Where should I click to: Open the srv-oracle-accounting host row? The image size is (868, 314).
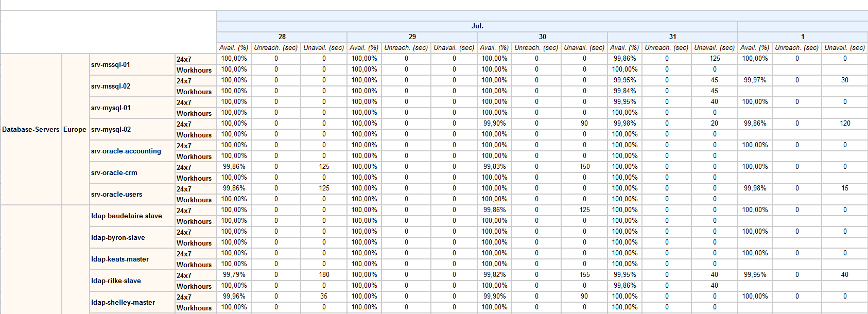tap(126, 151)
